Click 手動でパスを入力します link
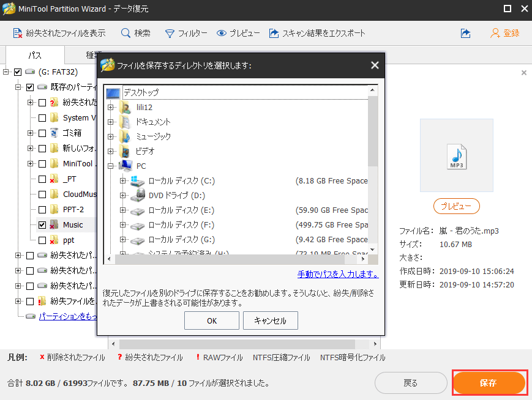The width and height of the screenshot is (532, 400). tap(338, 274)
